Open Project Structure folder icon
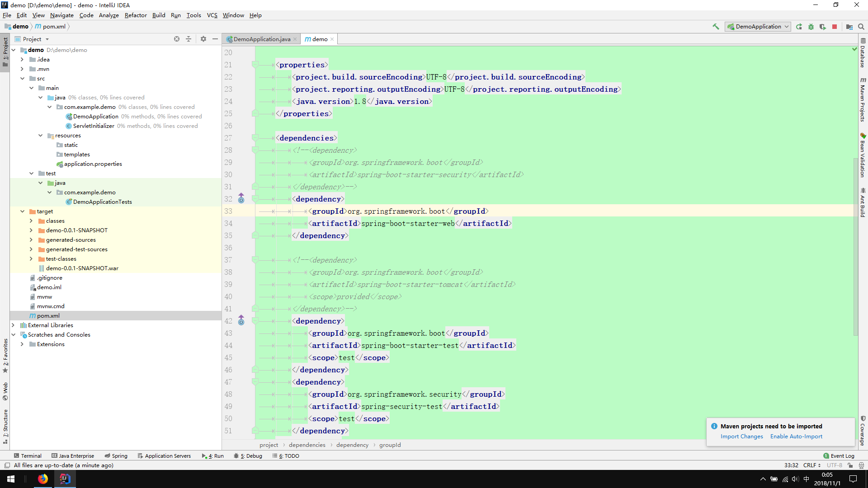The height and width of the screenshot is (488, 868). [849, 27]
